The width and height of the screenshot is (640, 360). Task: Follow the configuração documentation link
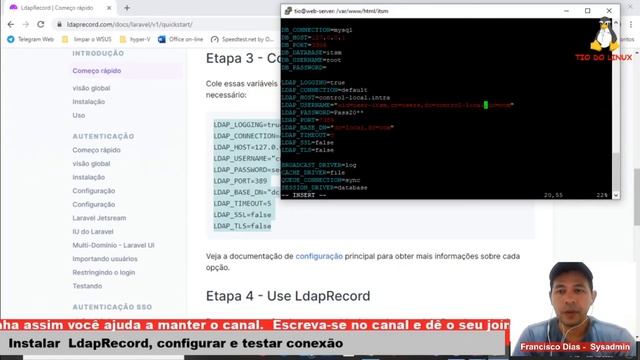(319, 256)
